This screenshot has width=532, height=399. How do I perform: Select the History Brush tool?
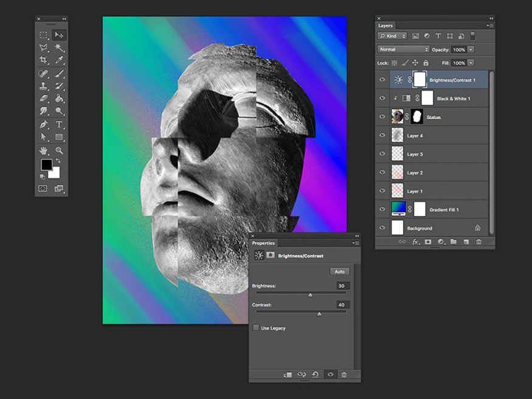click(x=60, y=86)
